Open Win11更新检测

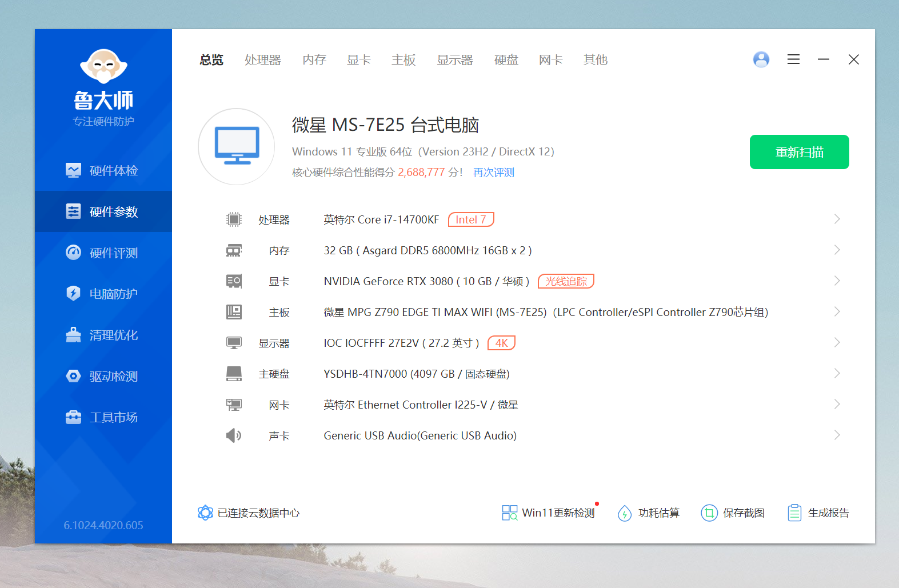click(558, 513)
